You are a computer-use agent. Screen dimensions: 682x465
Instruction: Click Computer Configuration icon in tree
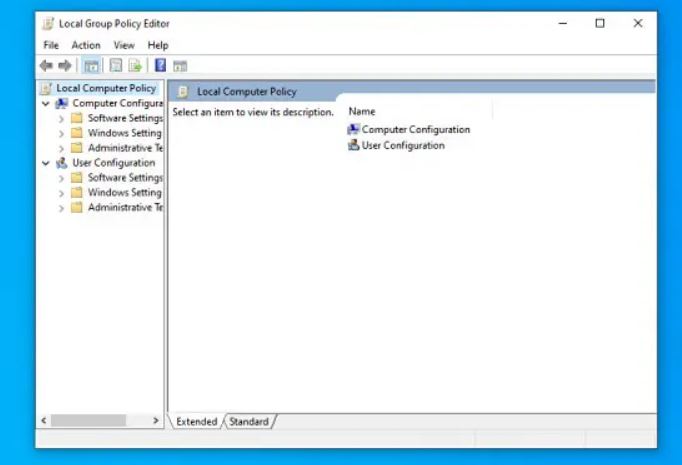(x=62, y=104)
